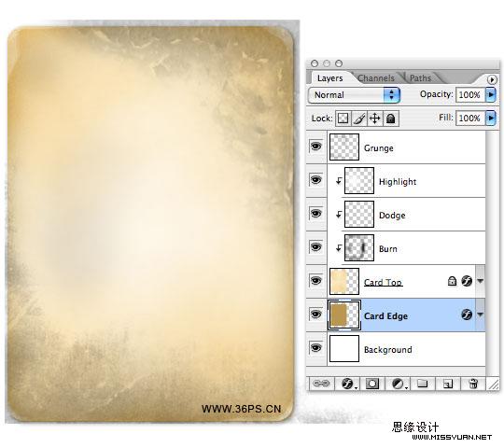Image resolution: width=504 pixels, height=448 pixels.
Task: Hide the Background layer
Action: [x=316, y=348]
